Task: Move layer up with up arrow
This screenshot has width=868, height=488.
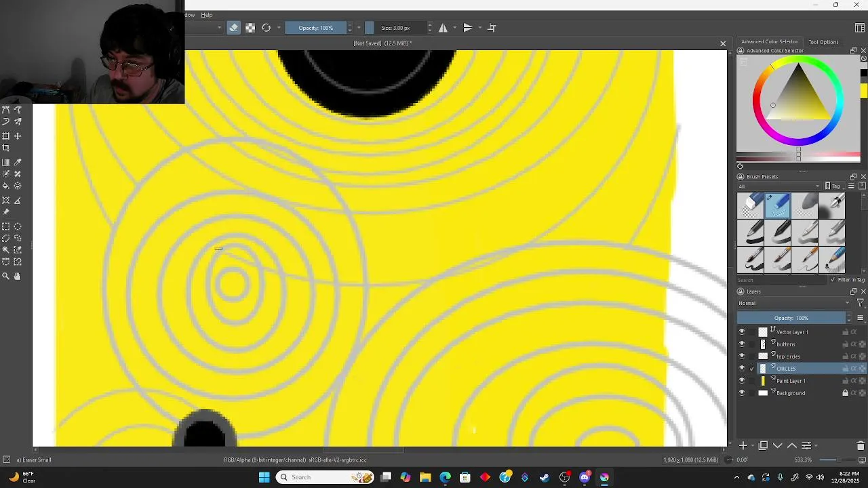Action: (x=791, y=445)
